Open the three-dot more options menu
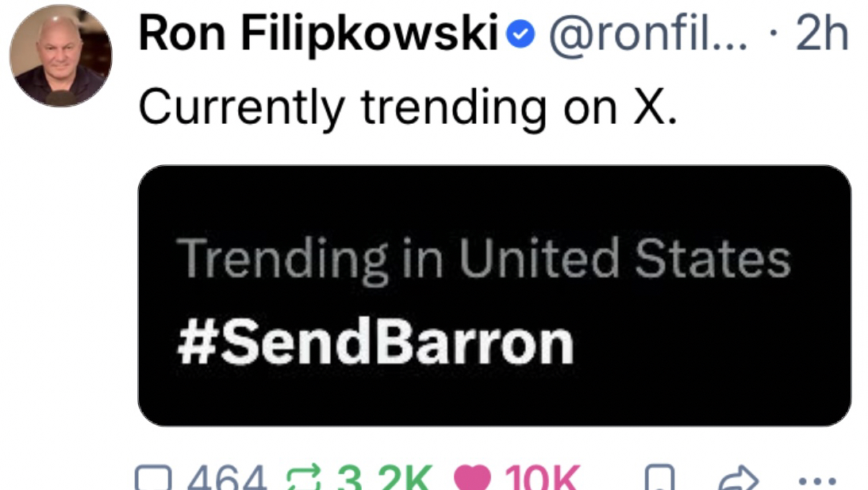 click(815, 480)
